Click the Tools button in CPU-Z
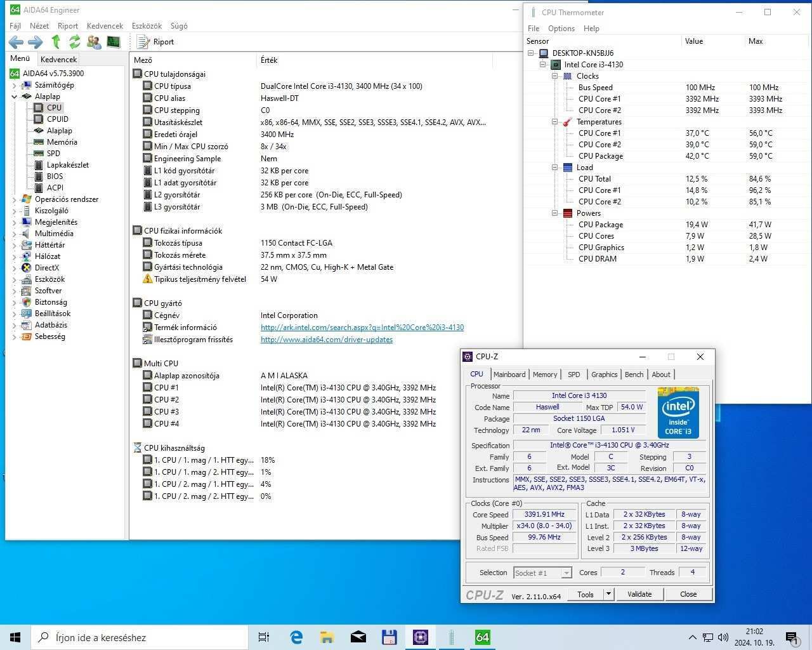The height and width of the screenshot is (650, 812). point(586,594)
